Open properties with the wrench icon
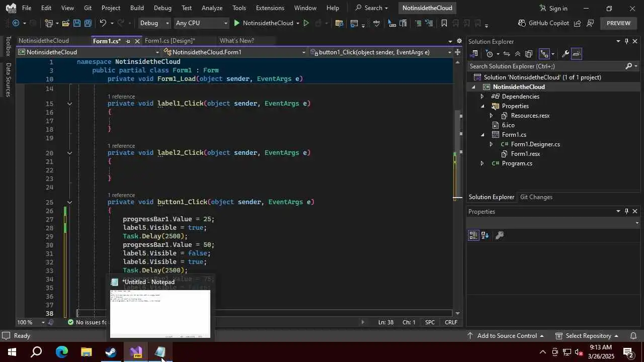Image resolution: width=644 pixels, height=362 pixels. tap(565, 54)
